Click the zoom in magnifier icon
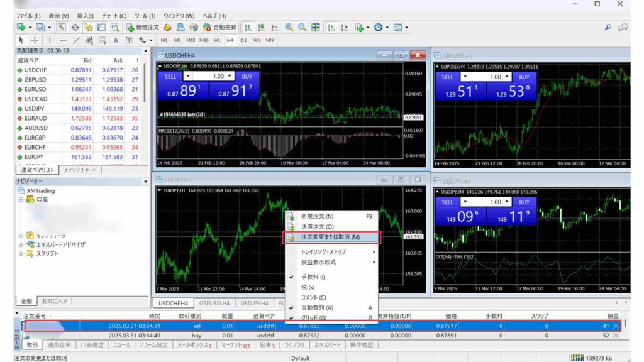Image resolution: width=644 pixels, height=362 pixels. pos(289,27)
